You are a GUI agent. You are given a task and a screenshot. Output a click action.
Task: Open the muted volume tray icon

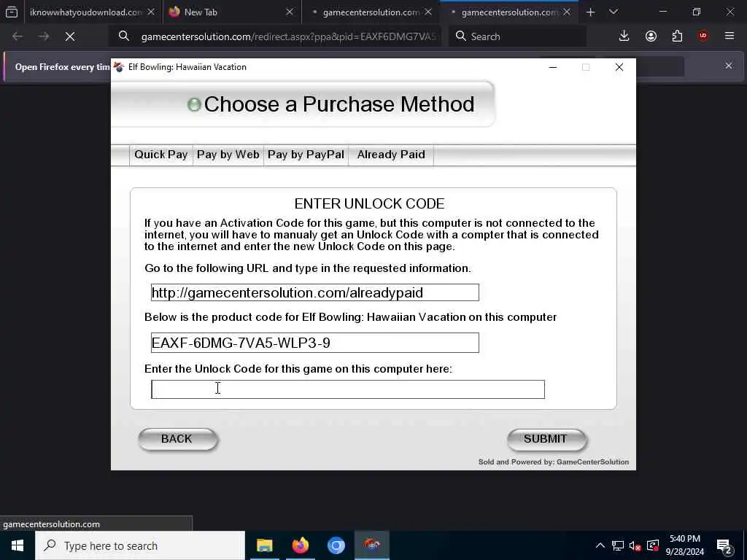click(635, 545)
